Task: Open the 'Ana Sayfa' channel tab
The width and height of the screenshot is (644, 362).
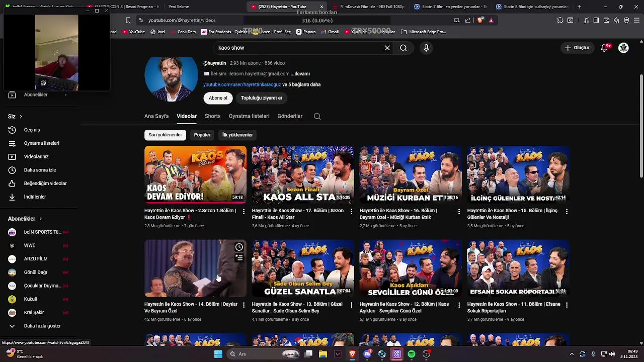Action: click(156, 116)
